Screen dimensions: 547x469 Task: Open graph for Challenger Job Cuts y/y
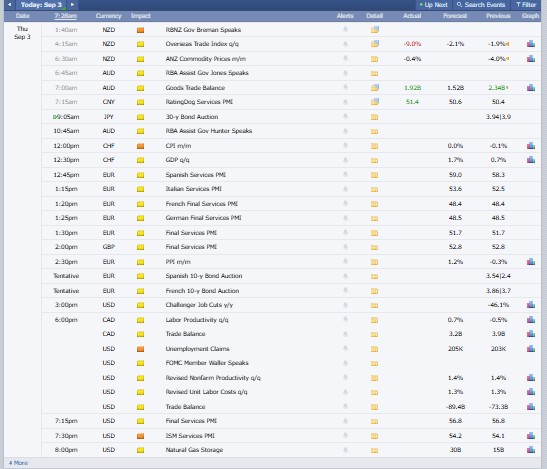click(531, 305)
